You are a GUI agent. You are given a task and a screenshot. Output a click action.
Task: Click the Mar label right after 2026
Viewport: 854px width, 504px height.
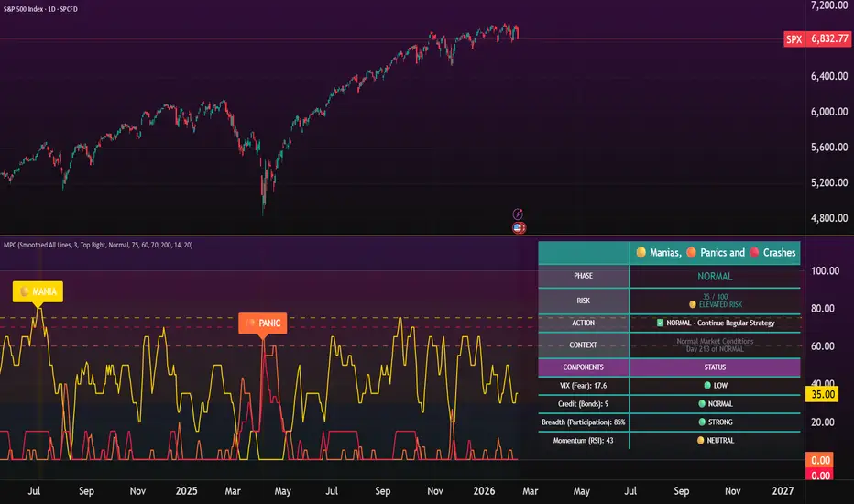[530, 491]
